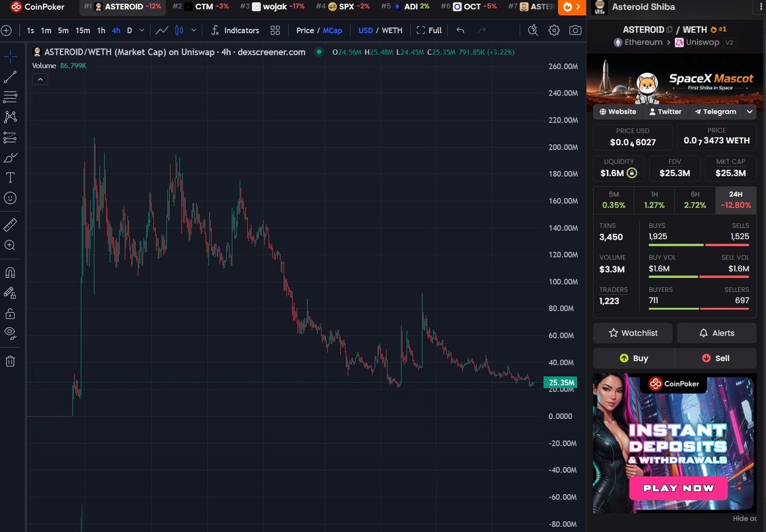Switch chart to Price mode

tap(305, 30)
